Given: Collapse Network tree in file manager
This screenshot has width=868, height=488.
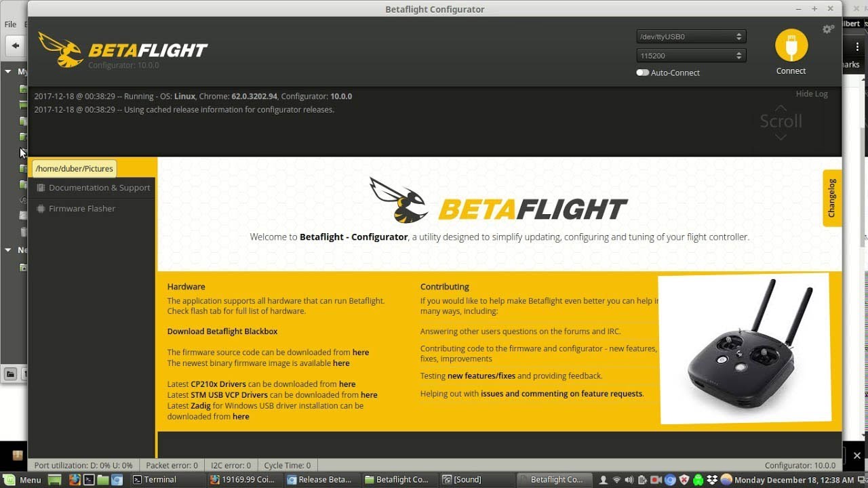Looking at the screenshot, I should pos(8,250).
